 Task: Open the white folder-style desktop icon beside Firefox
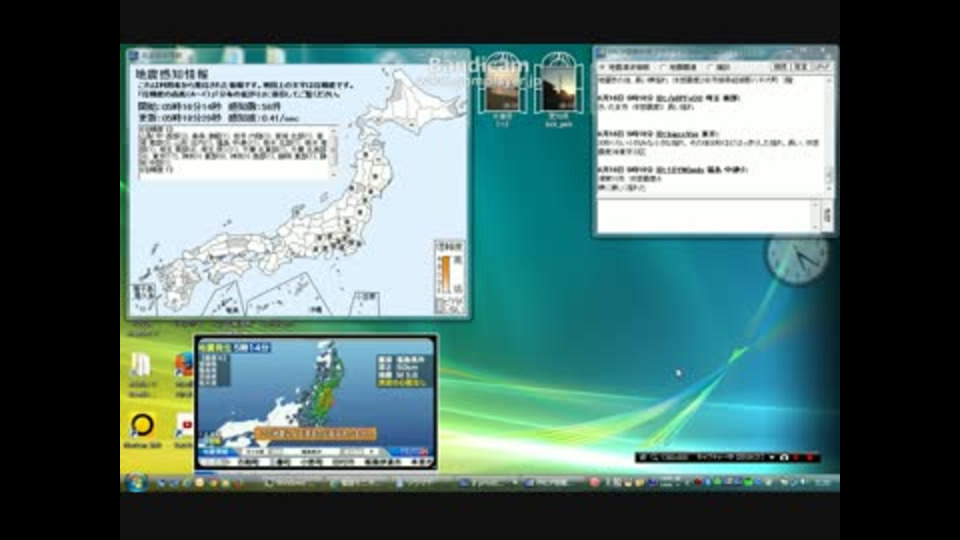[141, 366]
